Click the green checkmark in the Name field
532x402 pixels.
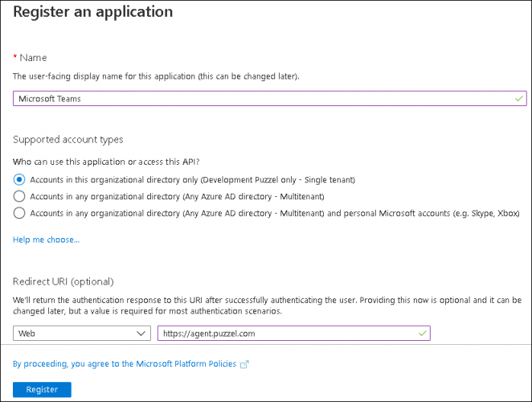(x=518, y=98)
